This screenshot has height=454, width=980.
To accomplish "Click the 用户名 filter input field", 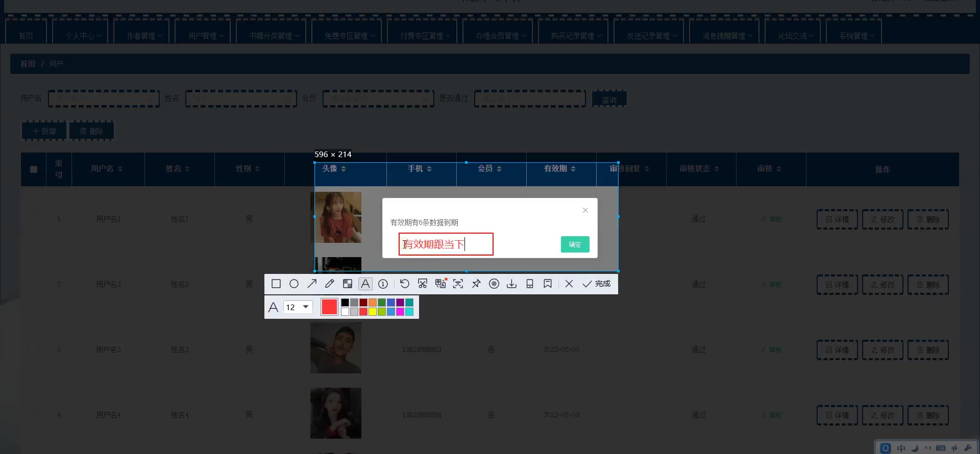I will (104, 98).
